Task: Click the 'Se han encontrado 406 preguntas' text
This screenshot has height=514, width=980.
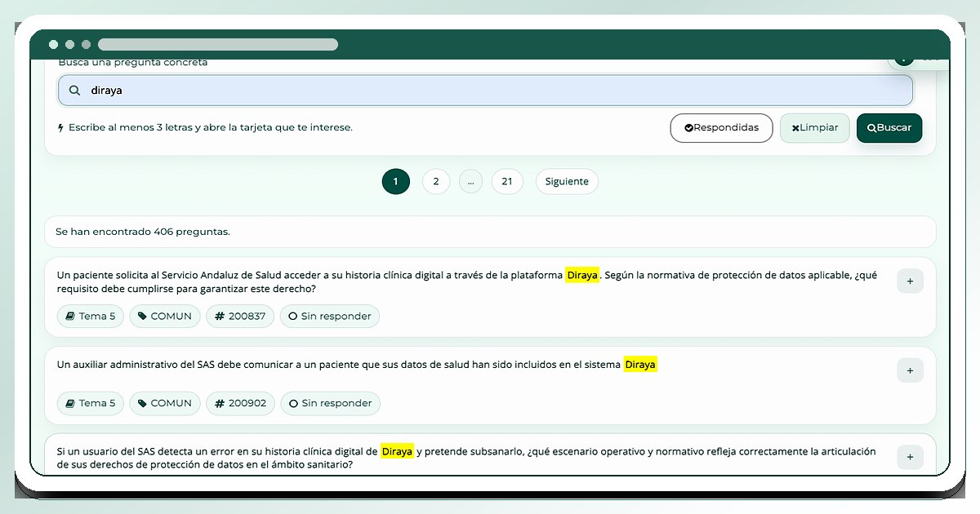Action: (x=143, y=232)
